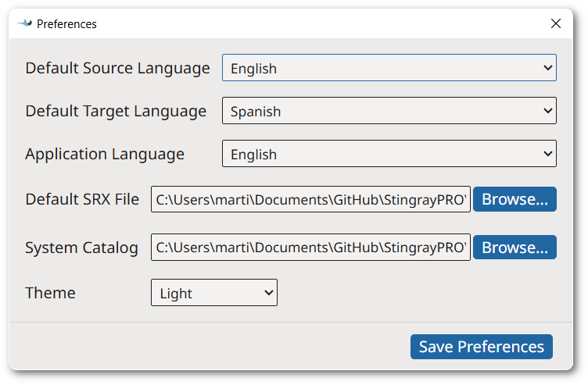
Task: Click the Preferences window title text
Action: [x=66, y=24]
